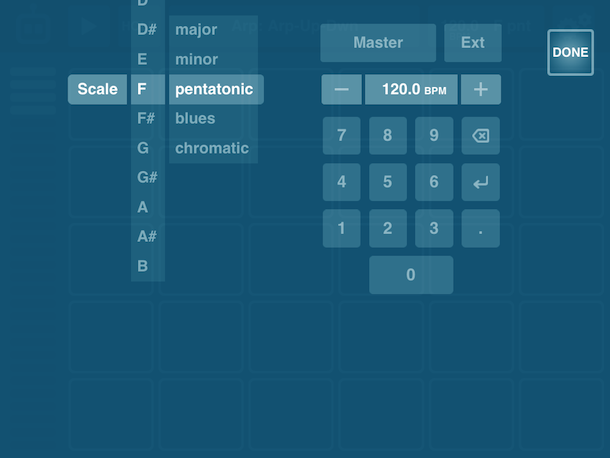The width and height of the screenshot is (610, 458).
Task: Choose the major scale type
Action: point(196,30)
